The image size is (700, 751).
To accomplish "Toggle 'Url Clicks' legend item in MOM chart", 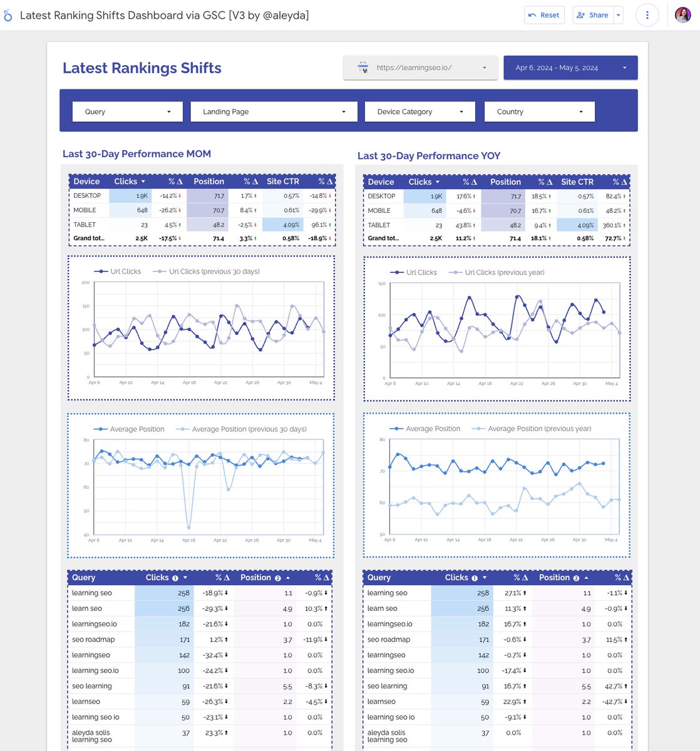I will point(118,272).
